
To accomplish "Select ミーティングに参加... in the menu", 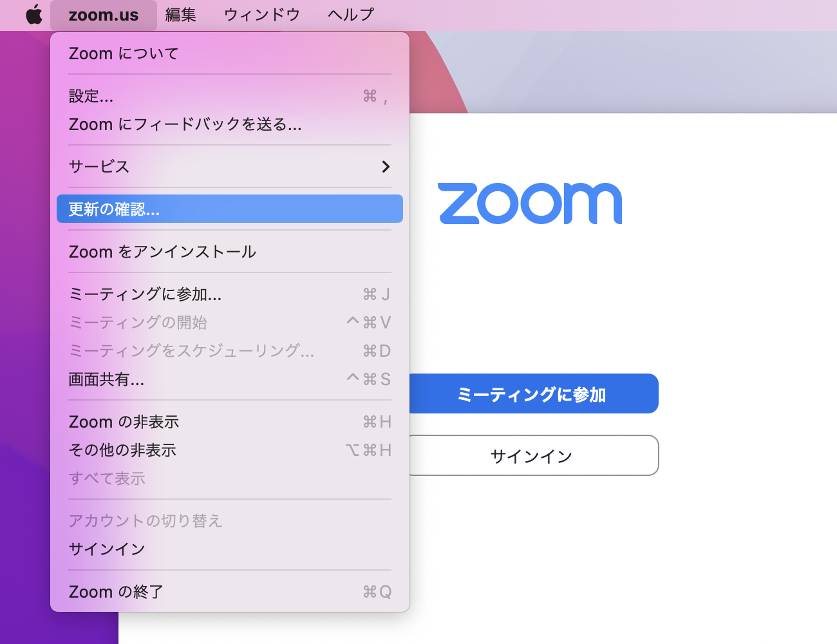I will click(230, 294).
